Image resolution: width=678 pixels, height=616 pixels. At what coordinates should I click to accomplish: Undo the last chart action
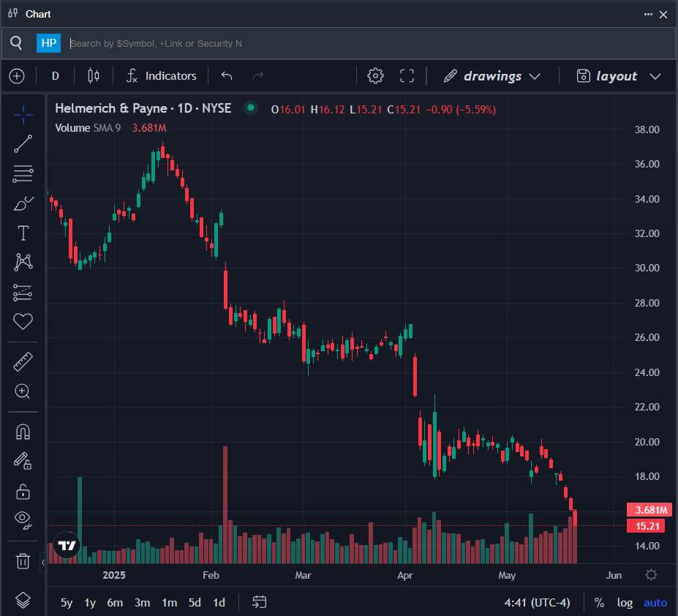[x=227, y=76]
